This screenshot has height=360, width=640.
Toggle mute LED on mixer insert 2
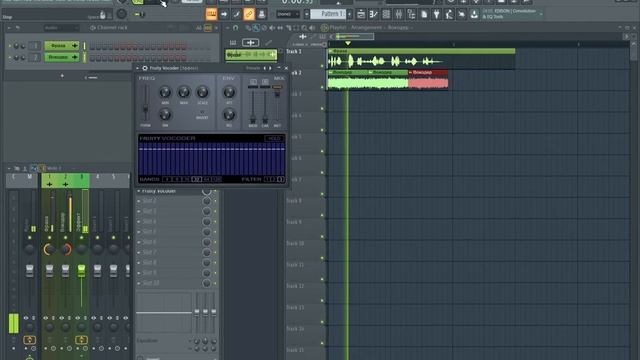tap(65, 237)
